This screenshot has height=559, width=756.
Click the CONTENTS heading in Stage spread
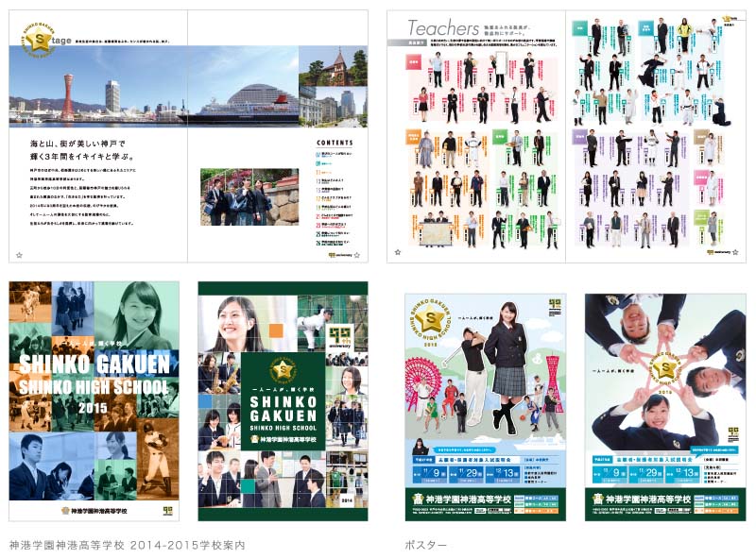[x=335, y=143]
